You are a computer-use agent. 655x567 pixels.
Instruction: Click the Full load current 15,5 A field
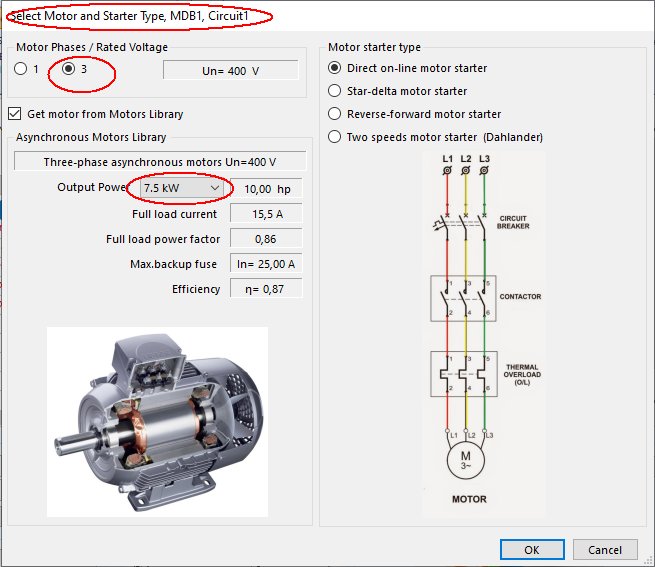pos(266,214)
